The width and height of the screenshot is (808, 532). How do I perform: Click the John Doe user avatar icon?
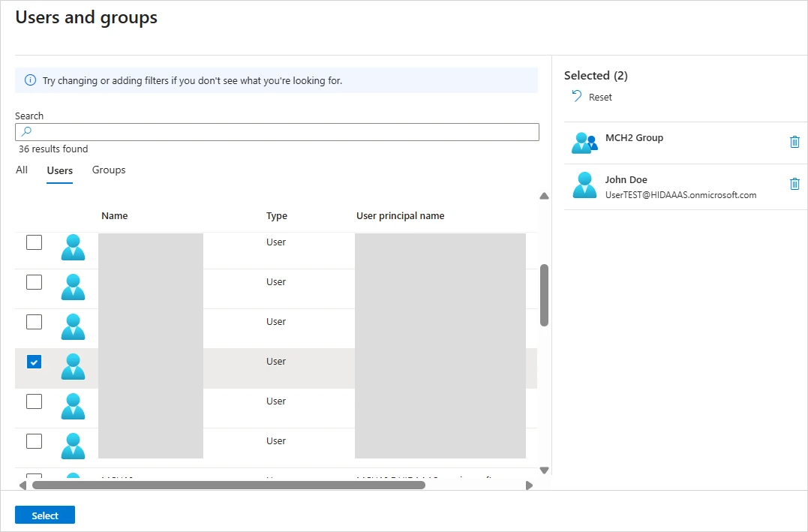(584, 185)
